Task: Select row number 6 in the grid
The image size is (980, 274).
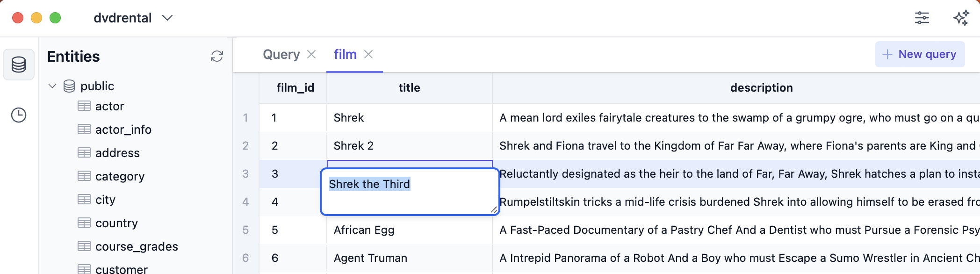Action: (245, 258)
